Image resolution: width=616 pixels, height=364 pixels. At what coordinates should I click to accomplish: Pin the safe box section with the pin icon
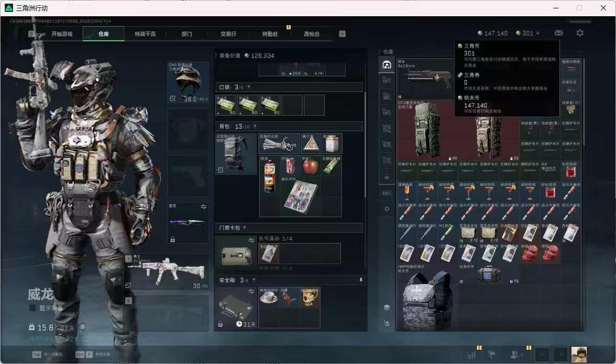(x=361, y=280)
